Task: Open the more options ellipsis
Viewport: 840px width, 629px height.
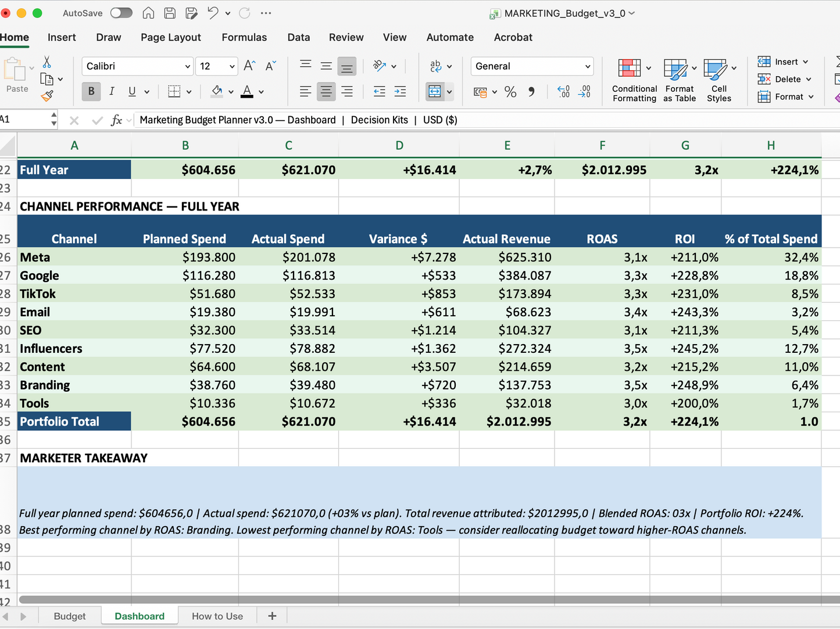Action: click(x=266, y=13)
